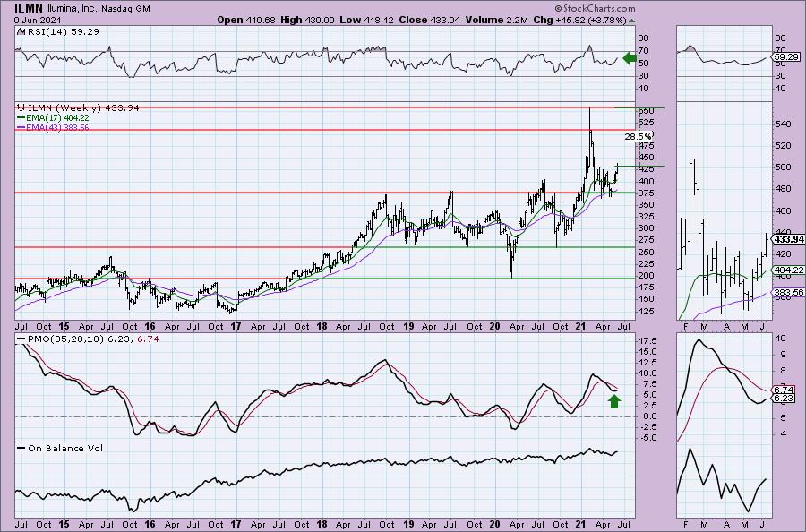The width and height of the screenshot is (806, 532).
Task: Click the ILMN ticker symbol in header
Action: pyautogui.click(x=27, y=8)
